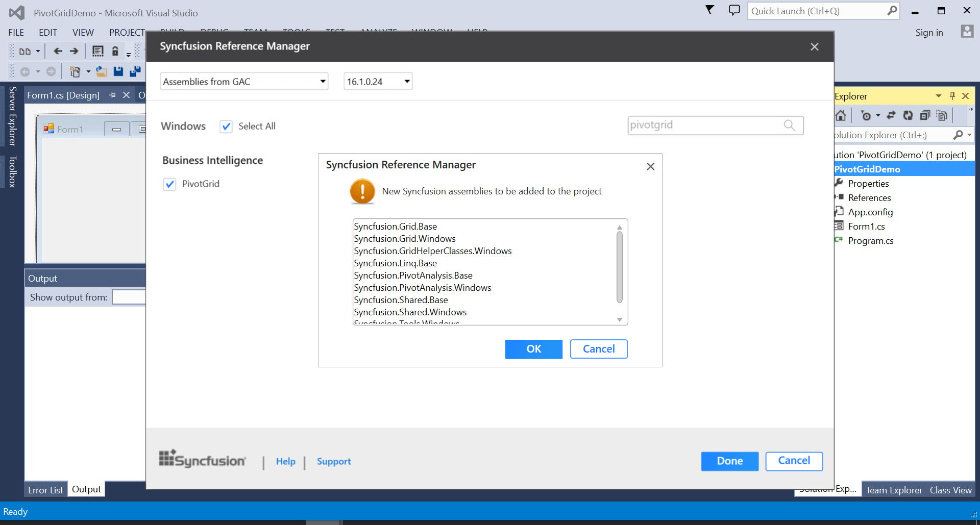Toggle the Select All checkbox

226,127
